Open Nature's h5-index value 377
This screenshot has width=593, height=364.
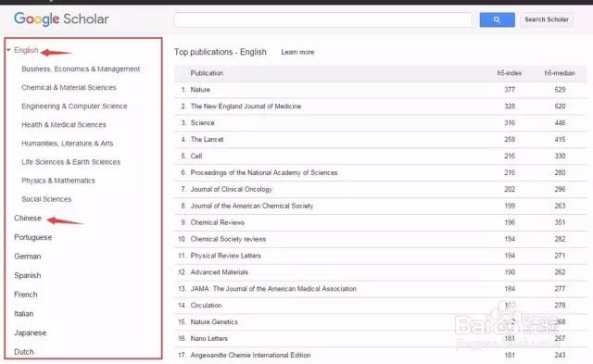pos(510,90)
